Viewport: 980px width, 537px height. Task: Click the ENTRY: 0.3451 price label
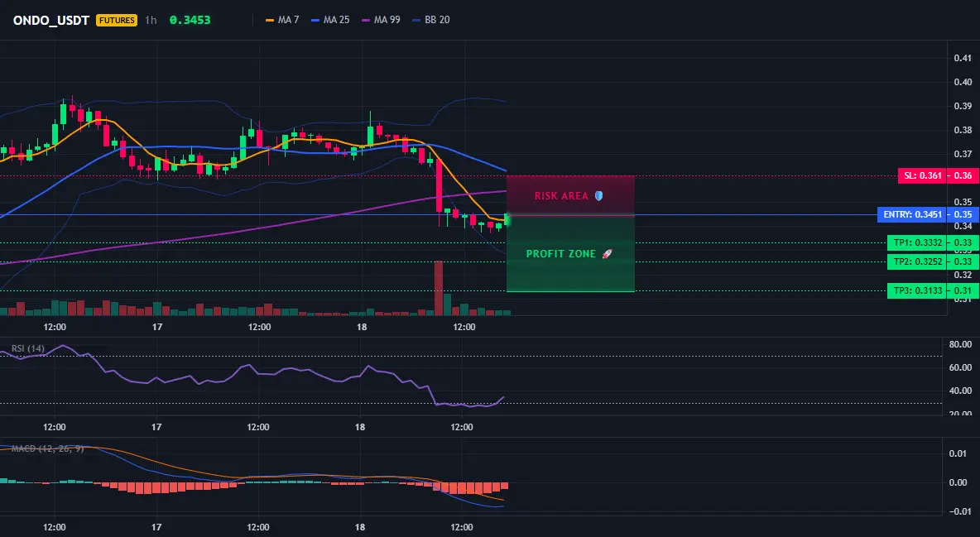tap(912, 214)
